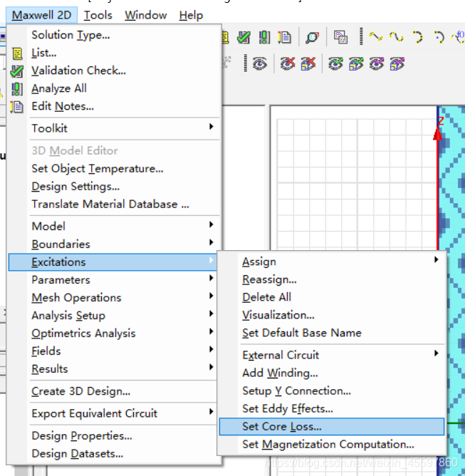Select the center-point arc drawing tool

point(439,37)
